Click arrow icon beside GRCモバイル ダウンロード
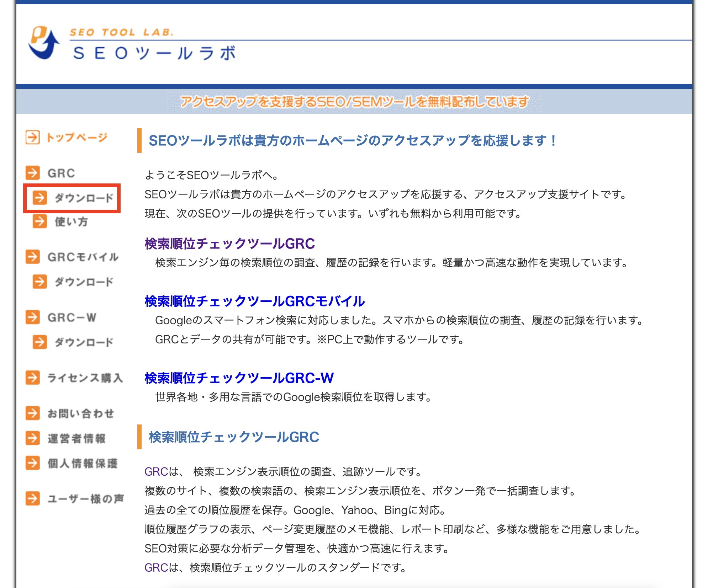Screen dimensions: 708x588 point(39,282)
